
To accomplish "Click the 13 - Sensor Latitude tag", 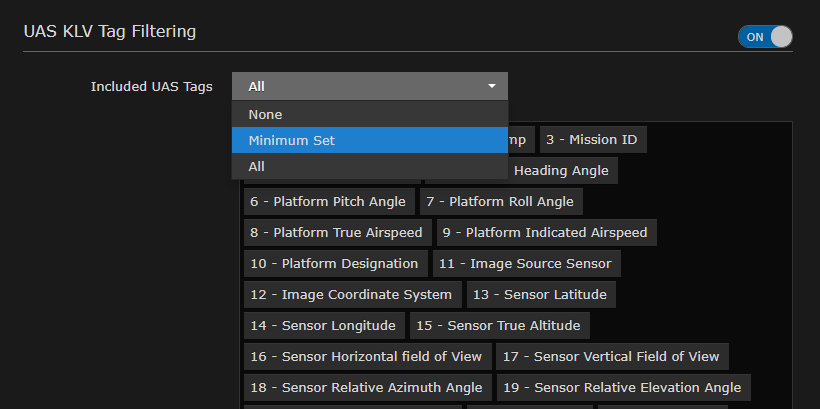I will (541, 295).
